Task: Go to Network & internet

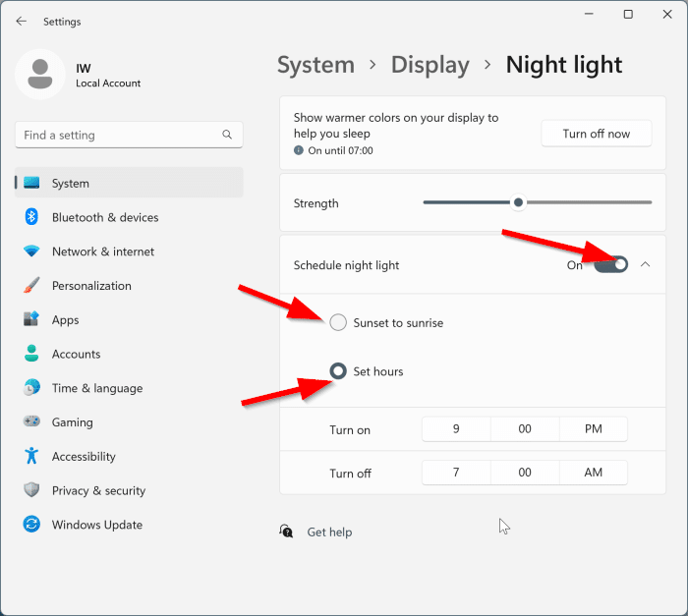Action: [x=129, y=251]
